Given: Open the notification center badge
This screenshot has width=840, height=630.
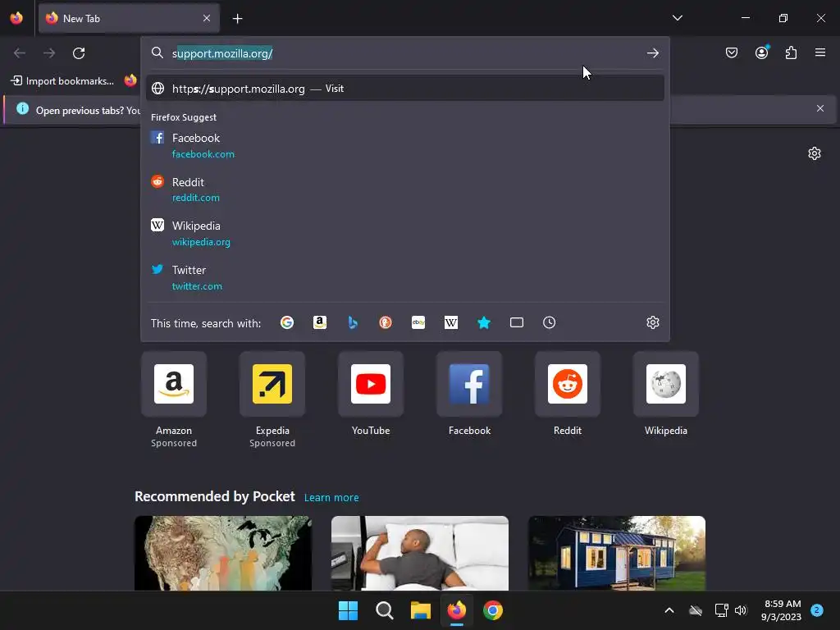Looking at the screenshot, I should (817, 610).
